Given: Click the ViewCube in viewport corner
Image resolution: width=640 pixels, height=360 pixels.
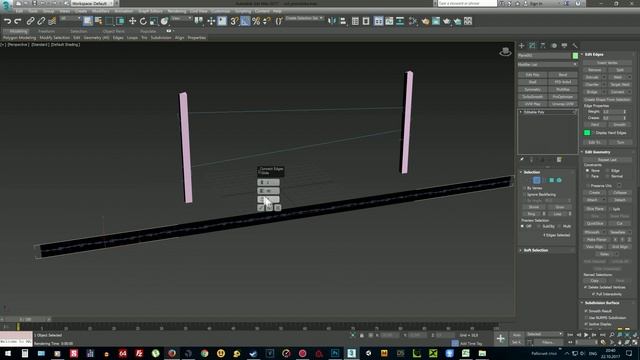Looking at the screenshot, I should click(505, 51).
